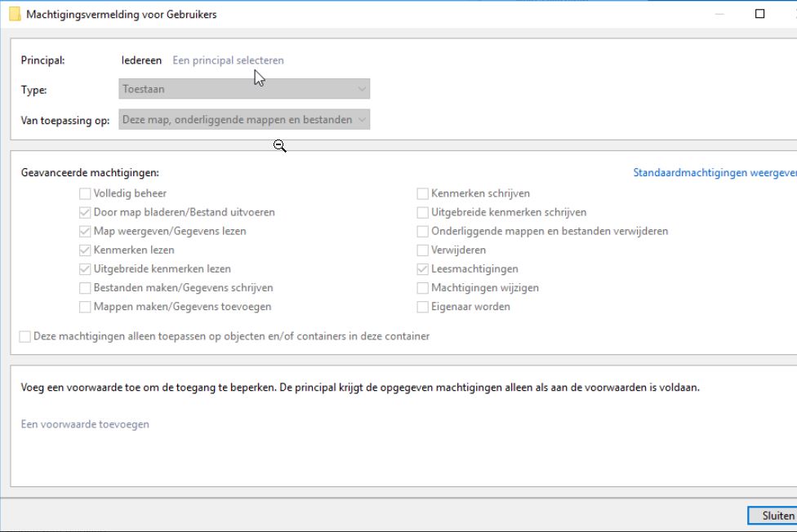Check Deze machtigingen alleen toepassen checkbox
Screen dimensions: 797x532
click(x=25, y=336)
